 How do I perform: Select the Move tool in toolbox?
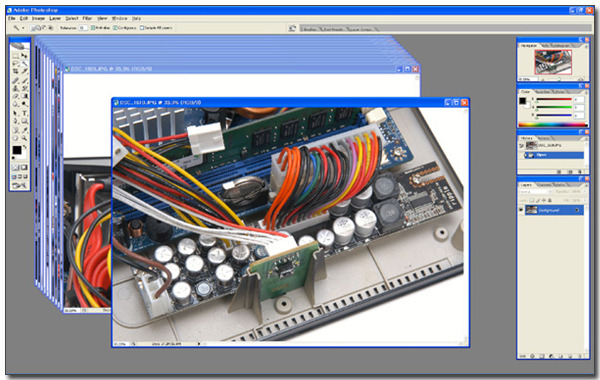click(x=24, y=56)
